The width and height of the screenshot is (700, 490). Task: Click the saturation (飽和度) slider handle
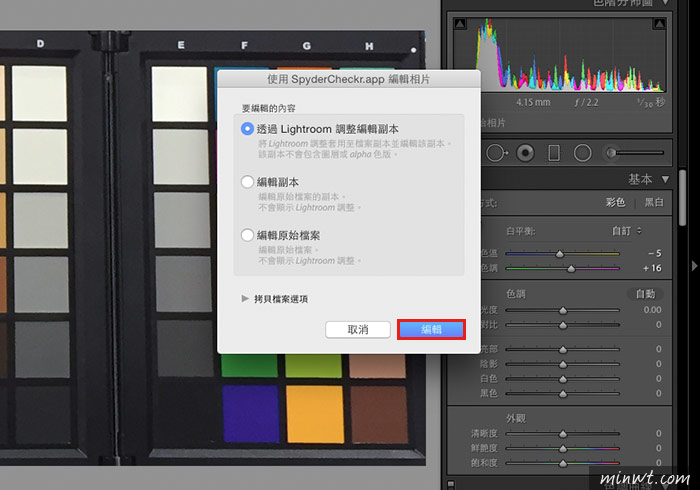pyautogui.click(x=563, y=463)
